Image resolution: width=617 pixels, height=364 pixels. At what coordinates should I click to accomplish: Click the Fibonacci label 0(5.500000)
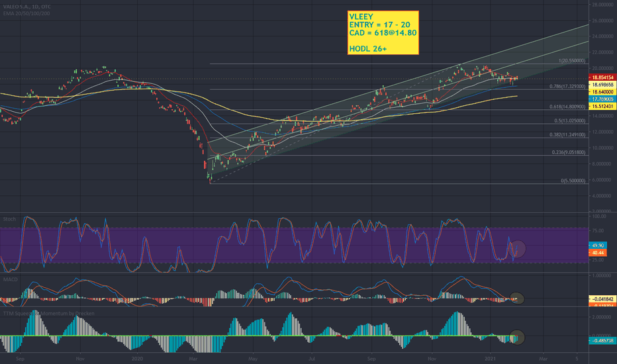point(573,181)
